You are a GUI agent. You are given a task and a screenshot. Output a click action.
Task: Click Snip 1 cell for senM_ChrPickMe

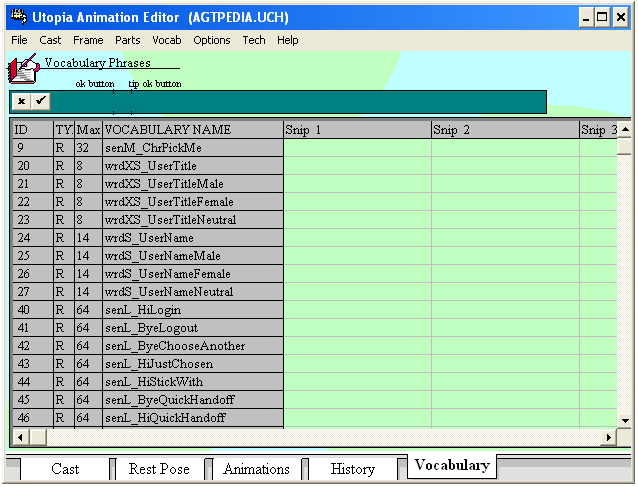[357, 148]
